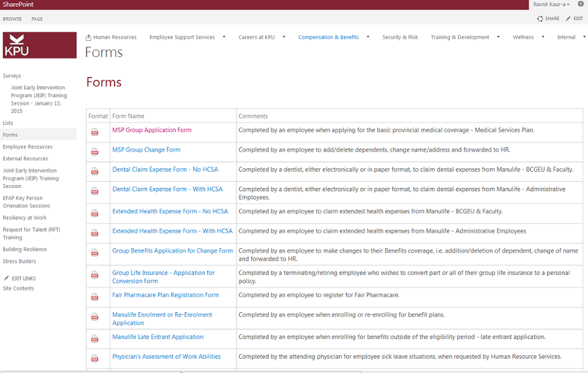Switch to the Page ribbon tab
This screenshot has height=373, width=588.
point(37,19)
